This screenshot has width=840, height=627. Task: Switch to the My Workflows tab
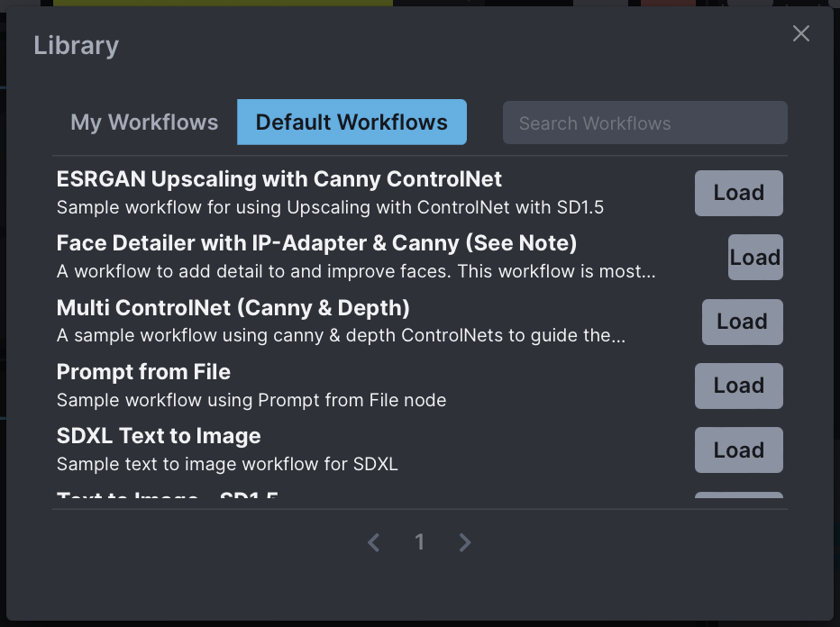(144, 122)
